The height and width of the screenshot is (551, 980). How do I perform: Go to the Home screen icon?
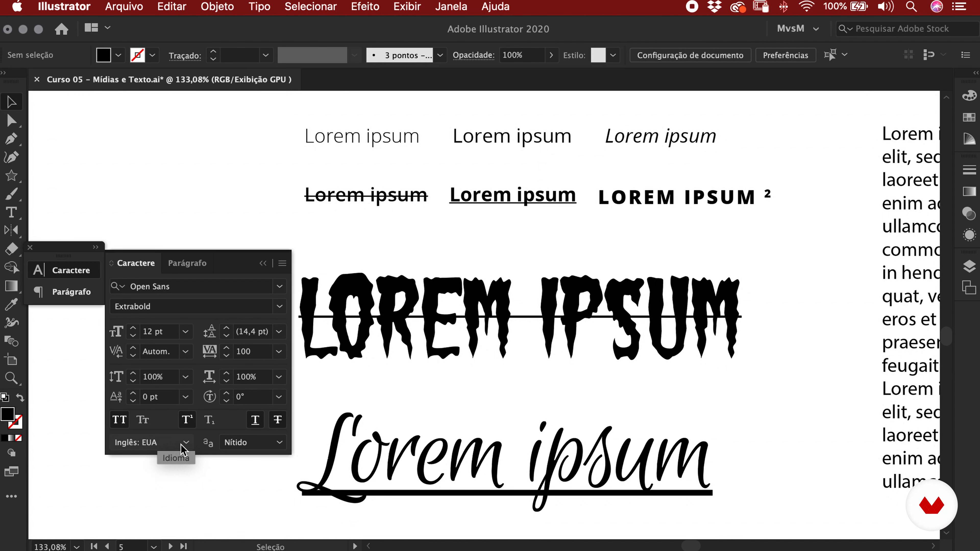(x=61, y=29)
